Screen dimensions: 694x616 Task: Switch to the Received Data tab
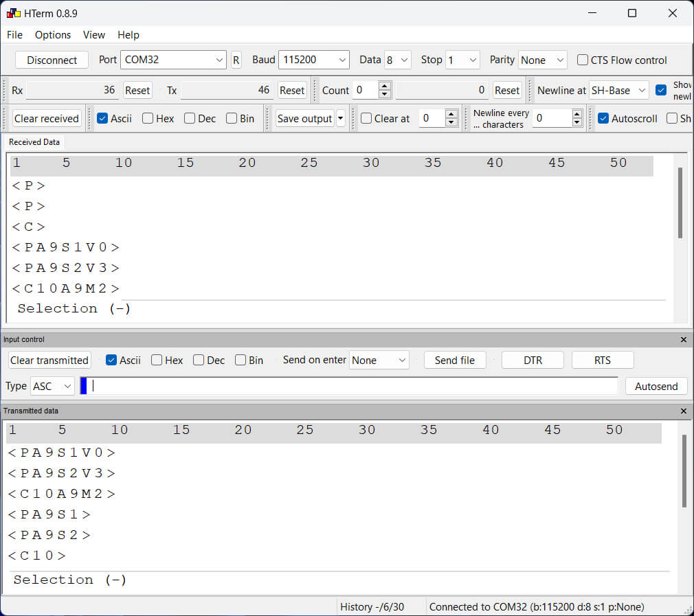(x=34, y=142)
